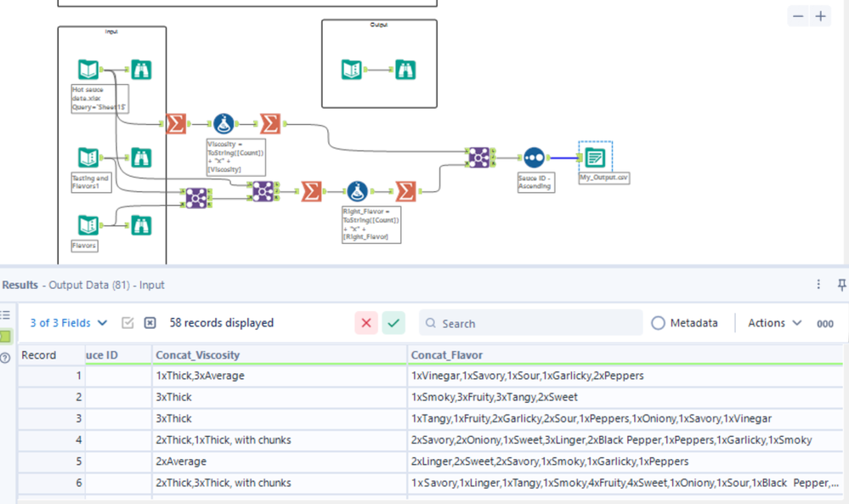Select all fields checkbox icon
The height and width of the screenshot is (504, 849).
tap(127, 323)
